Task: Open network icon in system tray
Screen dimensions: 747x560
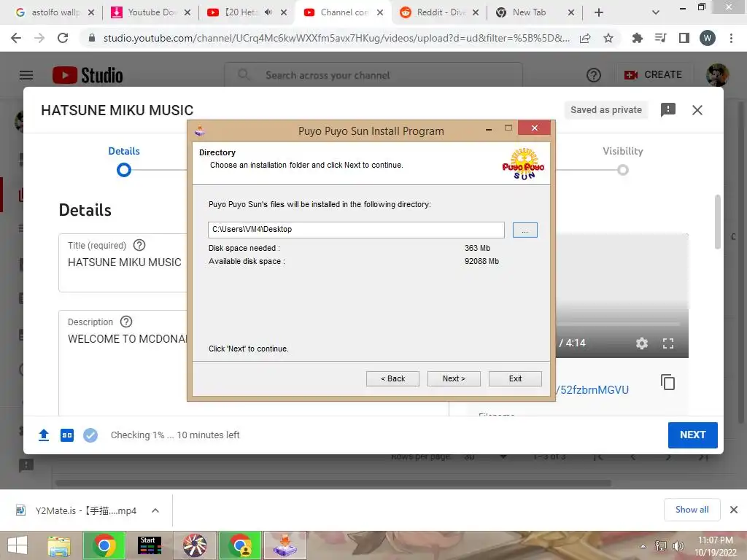Action: tap(661, 546)
